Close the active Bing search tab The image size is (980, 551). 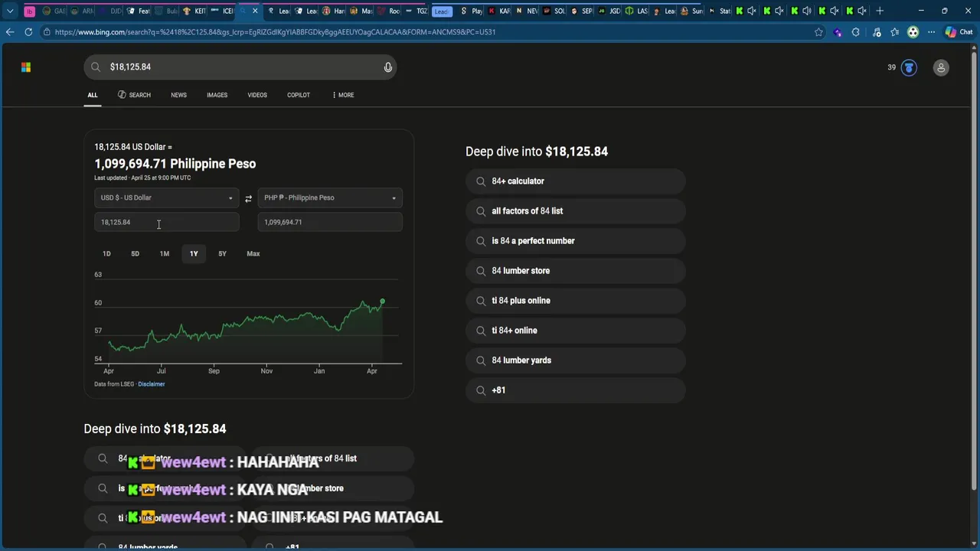(x=255, y=11)
